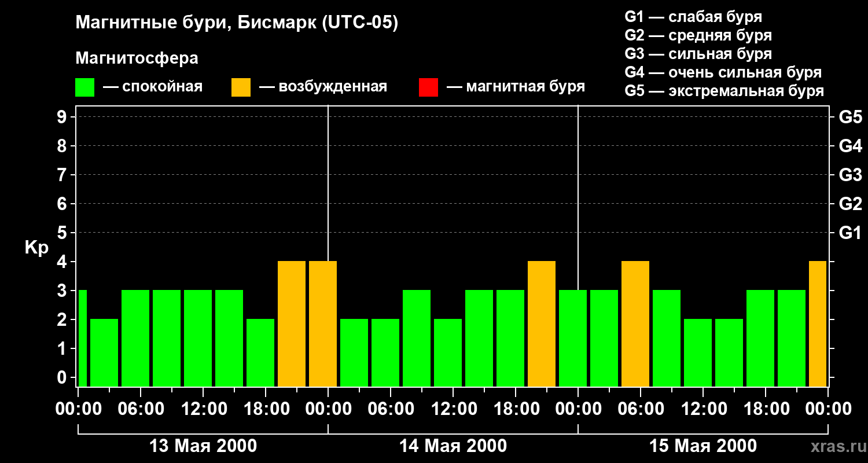The height and width of the screenshot is (463, 868).
Task: Click the orange bar before midnight 13 May
Action: click(x=323, y=324)
